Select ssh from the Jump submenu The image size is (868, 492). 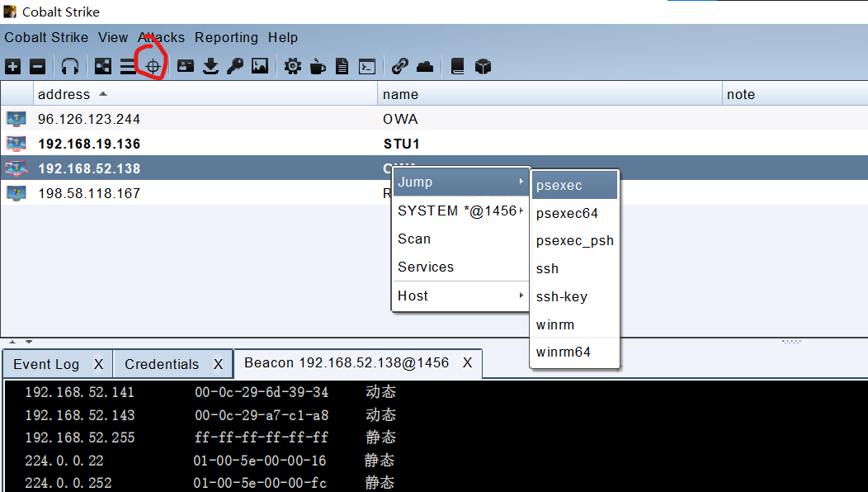click(574, 269)
